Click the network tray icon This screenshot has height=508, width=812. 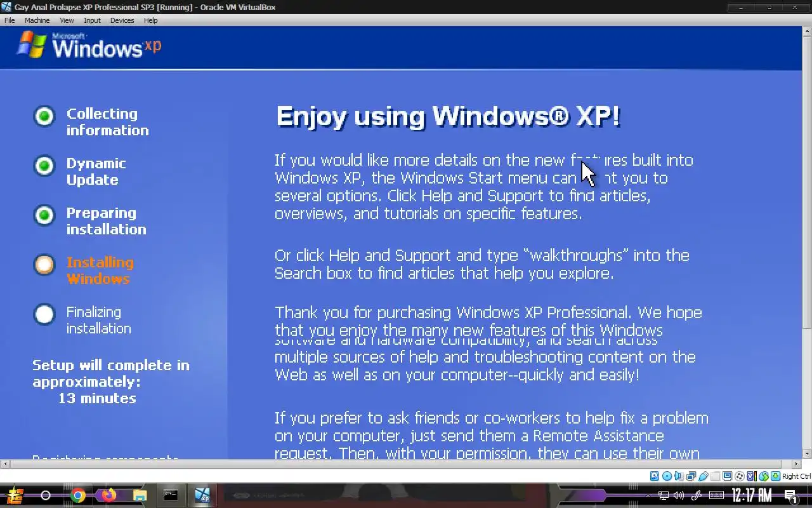664,495
